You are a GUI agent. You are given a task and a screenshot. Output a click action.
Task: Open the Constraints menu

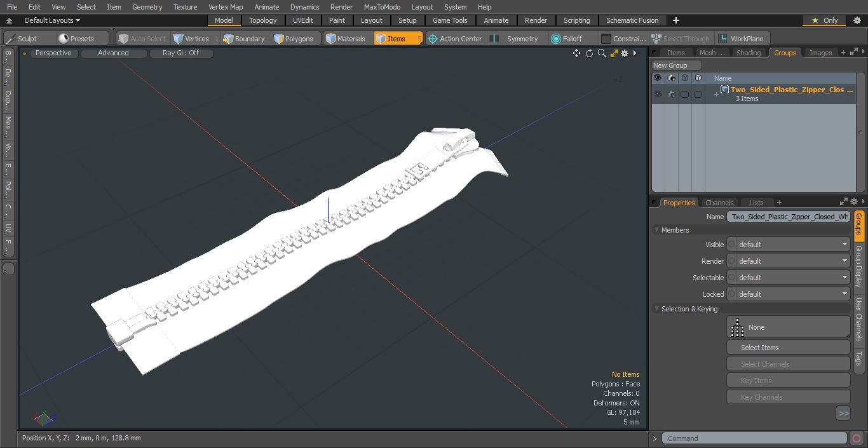pyautogui.click(x=624, y=39)
